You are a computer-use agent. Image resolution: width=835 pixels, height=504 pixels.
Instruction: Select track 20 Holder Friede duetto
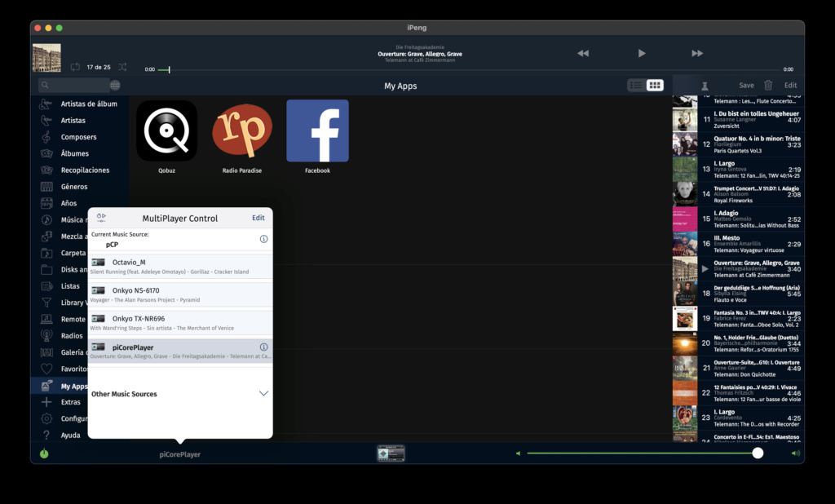(x=738, y=343)
